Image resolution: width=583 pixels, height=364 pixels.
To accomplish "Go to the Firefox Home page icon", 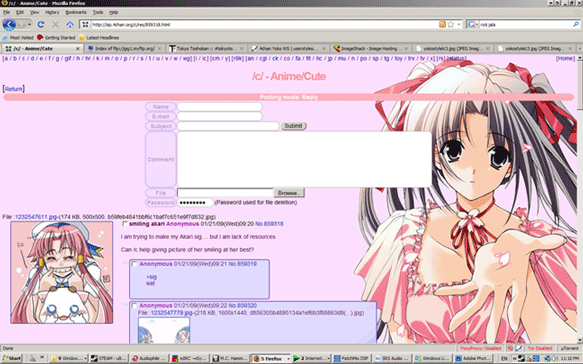I will pos(70,25).
